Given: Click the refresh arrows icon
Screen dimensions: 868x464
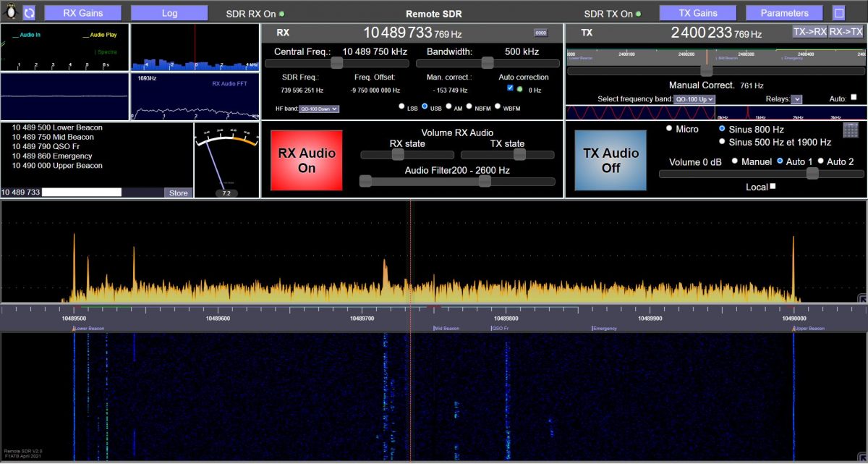Looking at the screenshot, I should [29, 13].
